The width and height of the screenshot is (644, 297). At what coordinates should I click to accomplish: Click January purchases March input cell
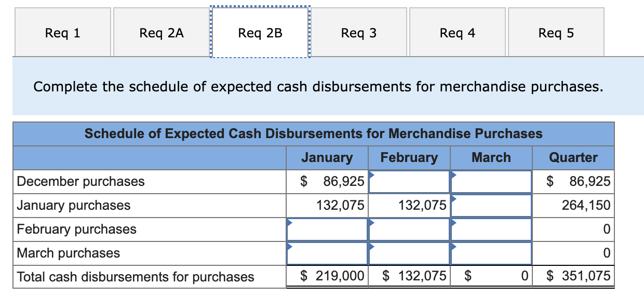pyautogui.click(x=491, y=206)
